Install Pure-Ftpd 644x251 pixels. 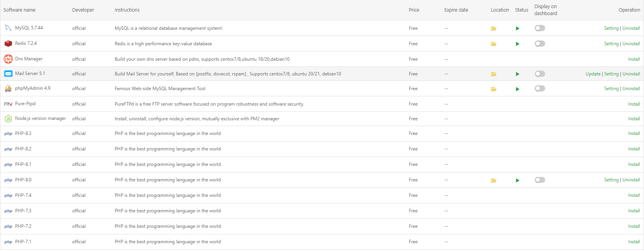tap(634, 104)
